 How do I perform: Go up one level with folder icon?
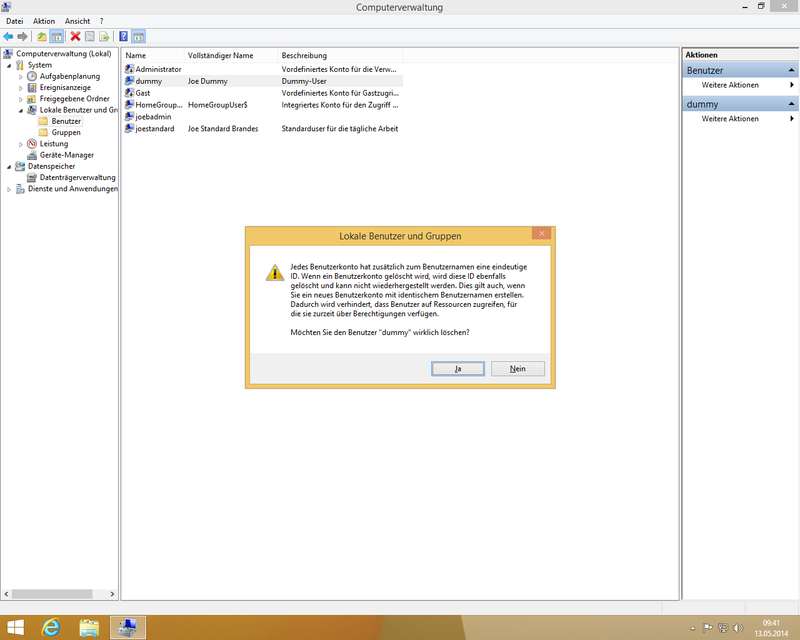click(42, 37)
